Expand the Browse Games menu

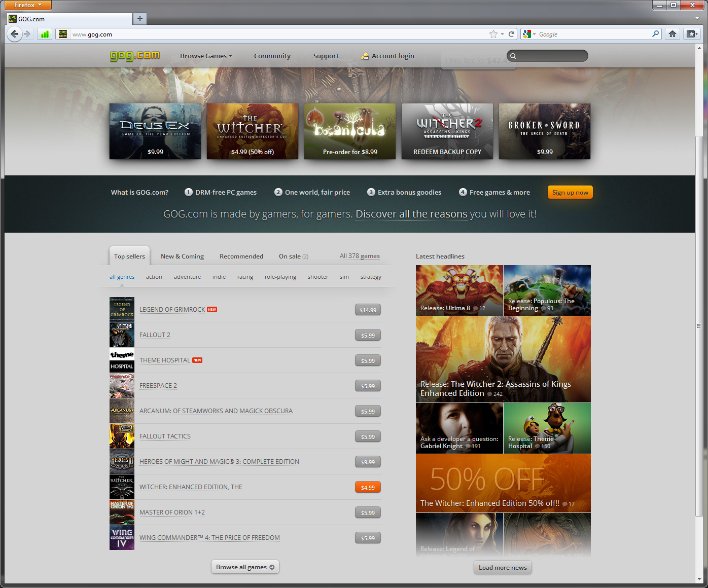[x=206, y=56]
